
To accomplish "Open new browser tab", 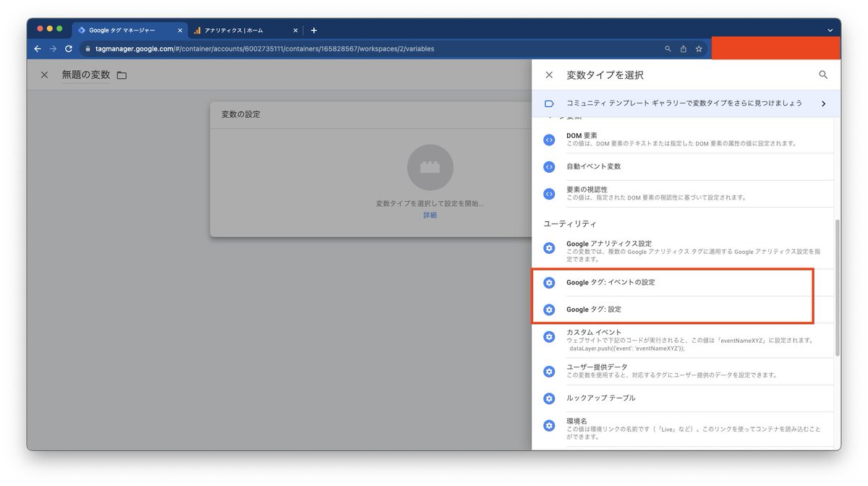I will [x=313, y=30].
